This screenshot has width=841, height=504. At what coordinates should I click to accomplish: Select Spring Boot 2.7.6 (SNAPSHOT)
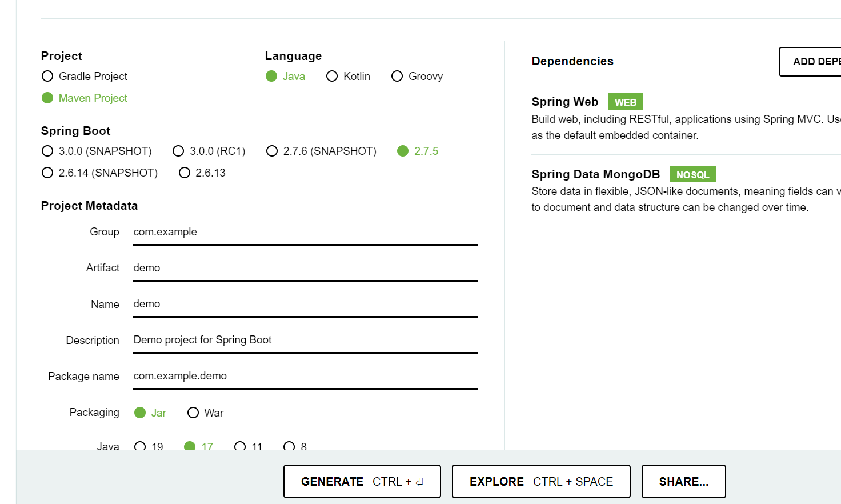272,151
